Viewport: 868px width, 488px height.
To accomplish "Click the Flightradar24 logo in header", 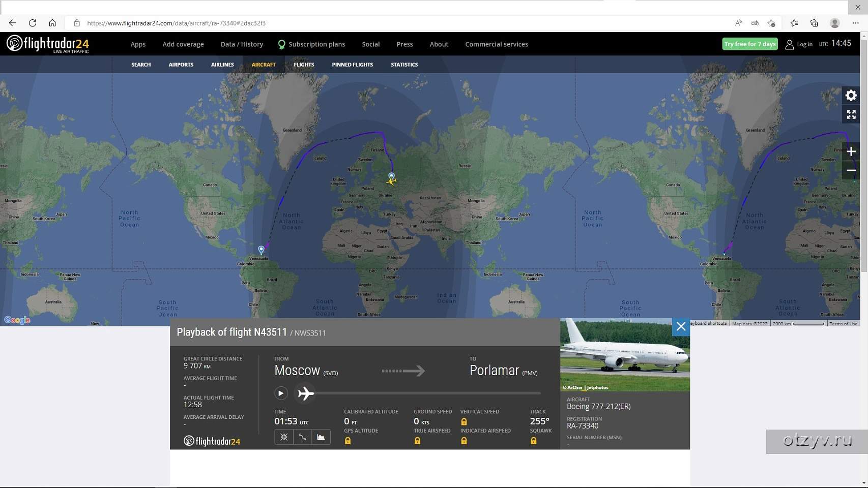I will click(48, 44).
